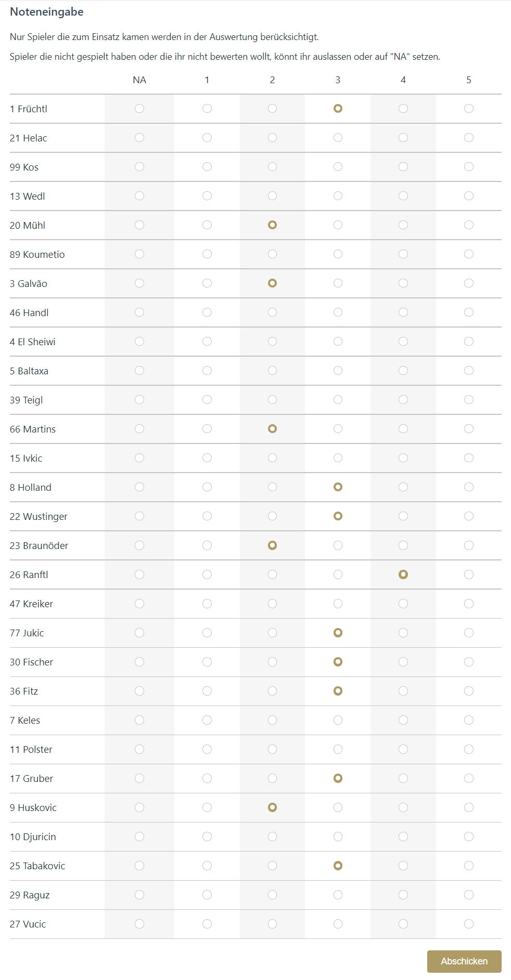Choose grade 2 for Baltaxa
This screenshot has width=511, height=980.
pyautogui.click(x=272, y=371)
